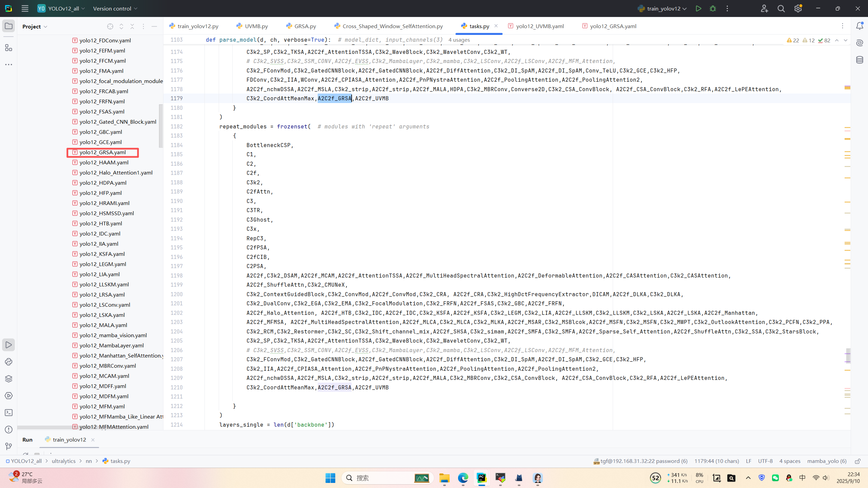Open Python Packages tool window
The image size is (868, 488).
(8, 379)
